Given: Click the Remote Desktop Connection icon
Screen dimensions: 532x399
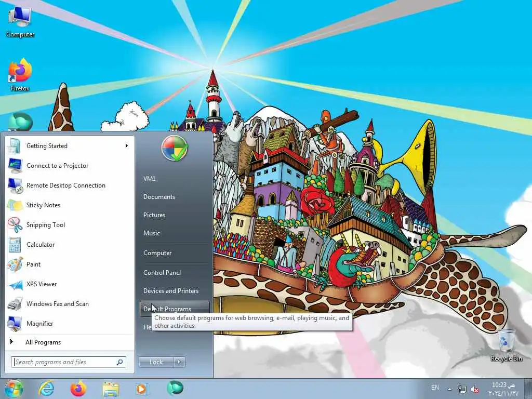Looking at the screenshot, I should (x=15, y=185).
